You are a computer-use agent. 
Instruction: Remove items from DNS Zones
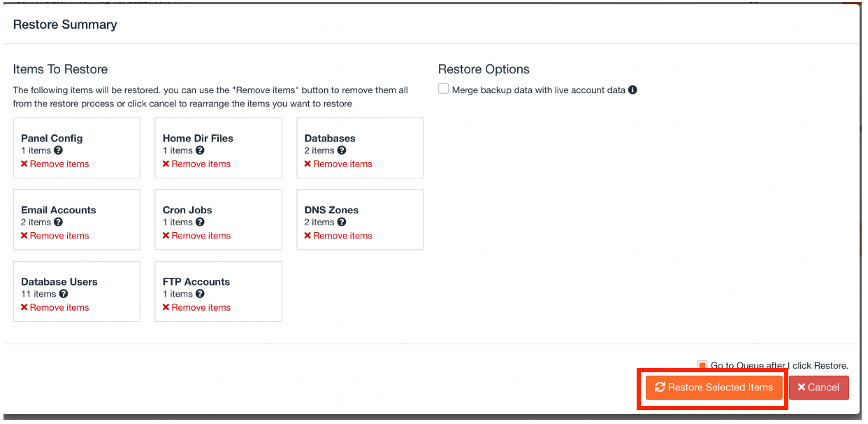pyautogui.click(x=338, y=236)
